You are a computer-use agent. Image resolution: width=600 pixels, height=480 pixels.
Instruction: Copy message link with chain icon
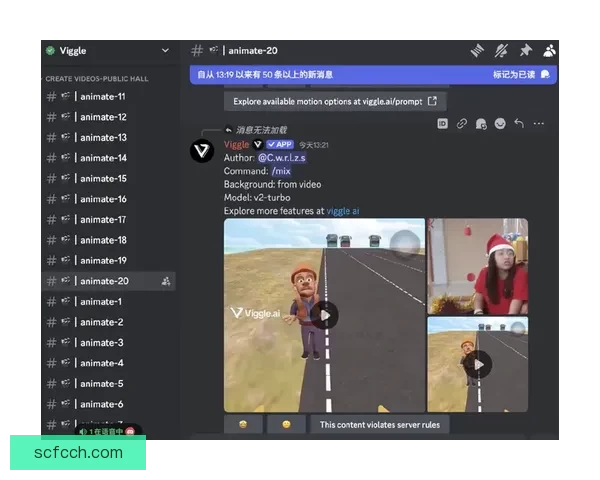(x=462, y=124)
